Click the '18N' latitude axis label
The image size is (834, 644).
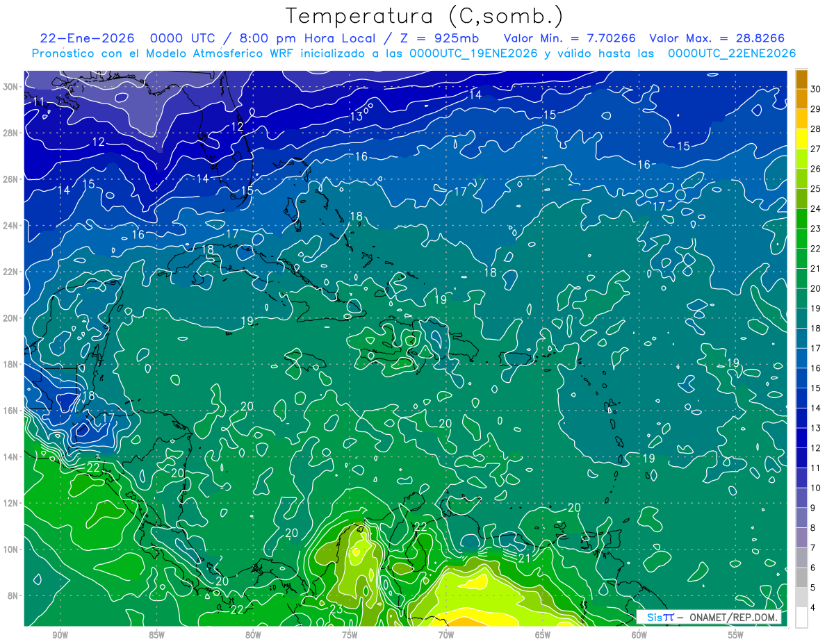11,364
